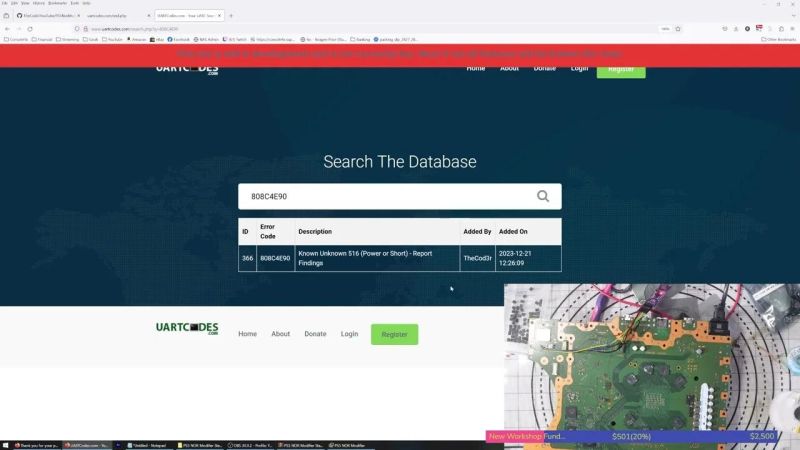Close the GitHub tab

[x=79, y=16]
